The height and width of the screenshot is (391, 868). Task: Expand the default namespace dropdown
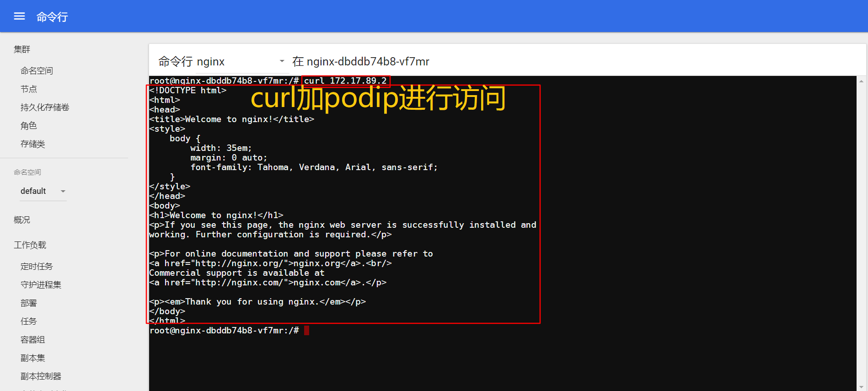coord(43,191)
